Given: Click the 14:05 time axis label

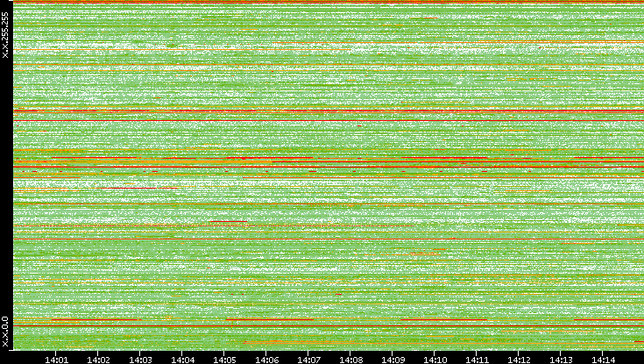Looking at the screenshot, I should [x=224, y=360].
